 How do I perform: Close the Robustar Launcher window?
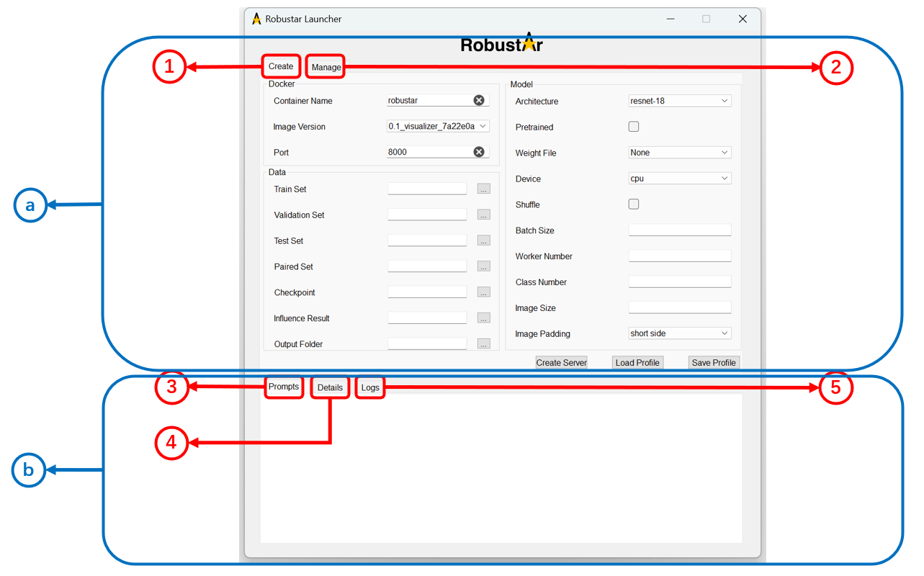pos(743,19)
